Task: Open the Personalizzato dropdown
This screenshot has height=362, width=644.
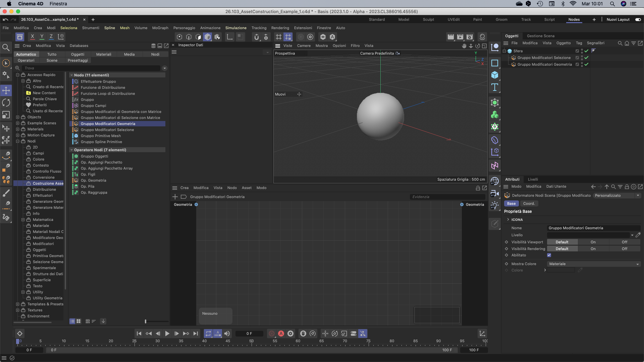Action: pos(616,195)
